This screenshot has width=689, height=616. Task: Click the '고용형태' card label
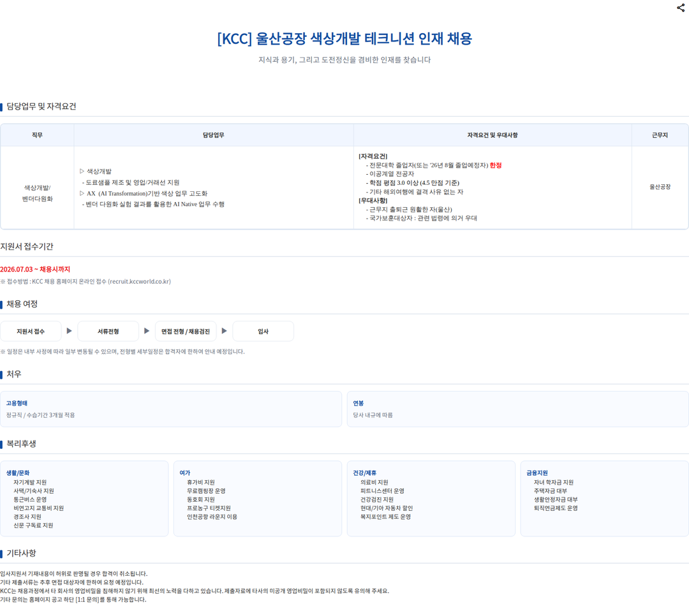(17, 404)
